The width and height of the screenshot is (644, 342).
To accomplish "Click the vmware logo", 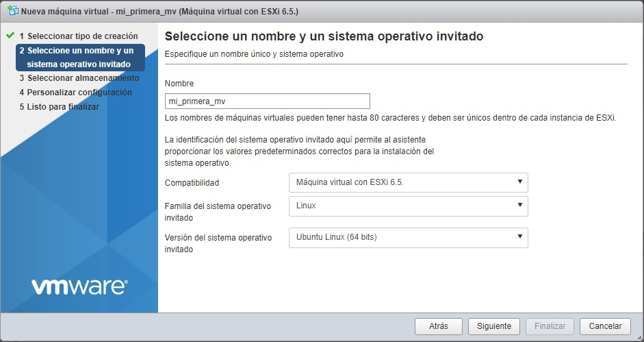I will tap(79, 286).
